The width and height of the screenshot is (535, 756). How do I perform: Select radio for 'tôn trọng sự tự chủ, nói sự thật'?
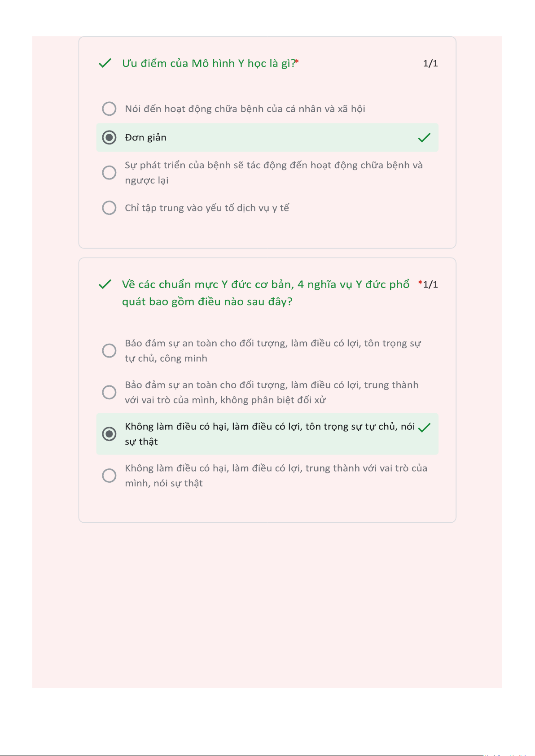(x=109, y=434)
